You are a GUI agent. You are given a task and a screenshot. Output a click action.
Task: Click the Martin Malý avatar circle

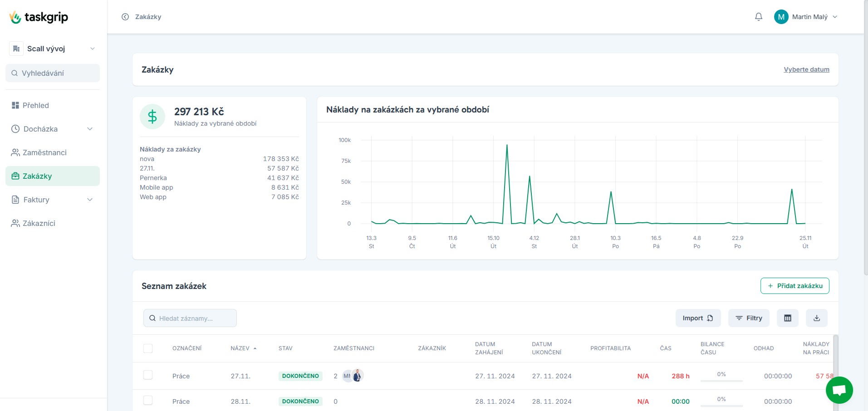point(781,17)
